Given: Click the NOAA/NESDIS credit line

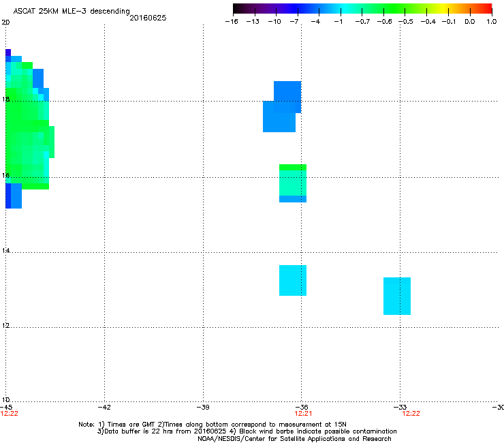Looking at the screenshot, I should (294, 439).
